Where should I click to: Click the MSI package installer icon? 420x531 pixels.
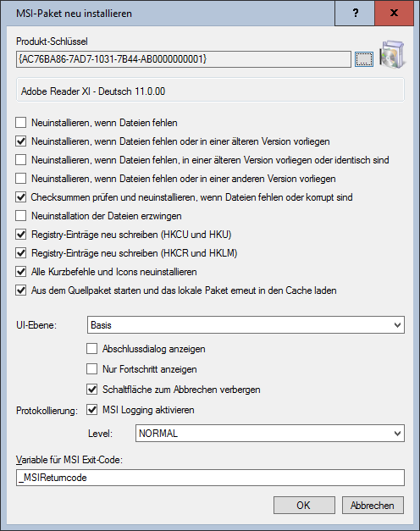pyautogui.click(x=392, y=54)
